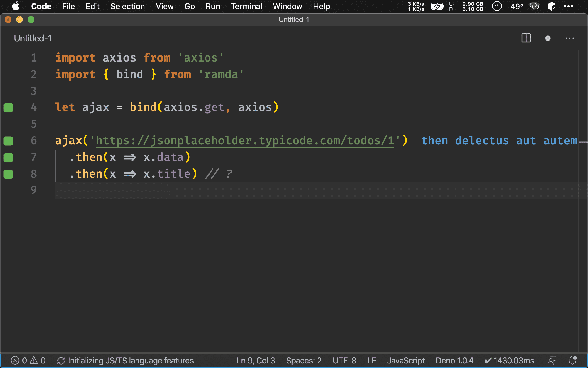Screen dimensions: 588x368
Task: Open the Creative Cloud menu bar icon
Action: (534, 6)
